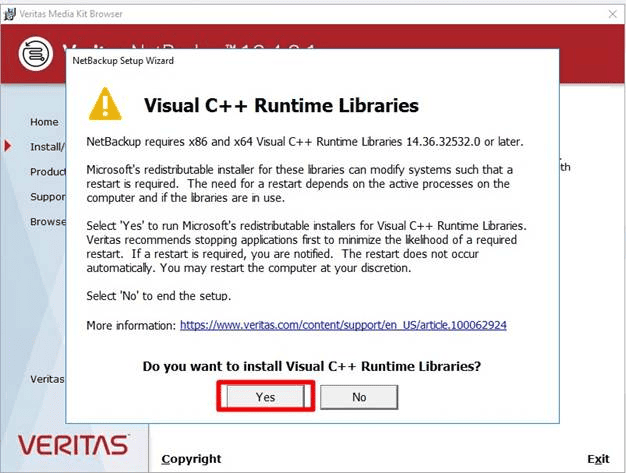This screenshot has height=473, width=626.
Task: Click the Veritas link in the sidebar
Action: (47, 379)
